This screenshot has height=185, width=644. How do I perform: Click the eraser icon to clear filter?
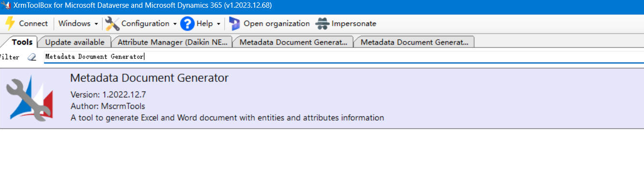click(x=32, y=57)
